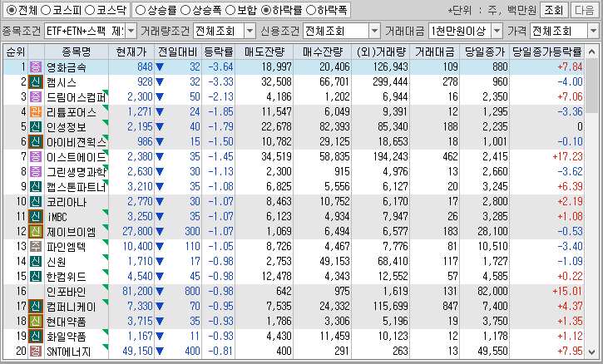Click the 신 badge icon for 화일약품
603x364 pixels.
point(36,337)
